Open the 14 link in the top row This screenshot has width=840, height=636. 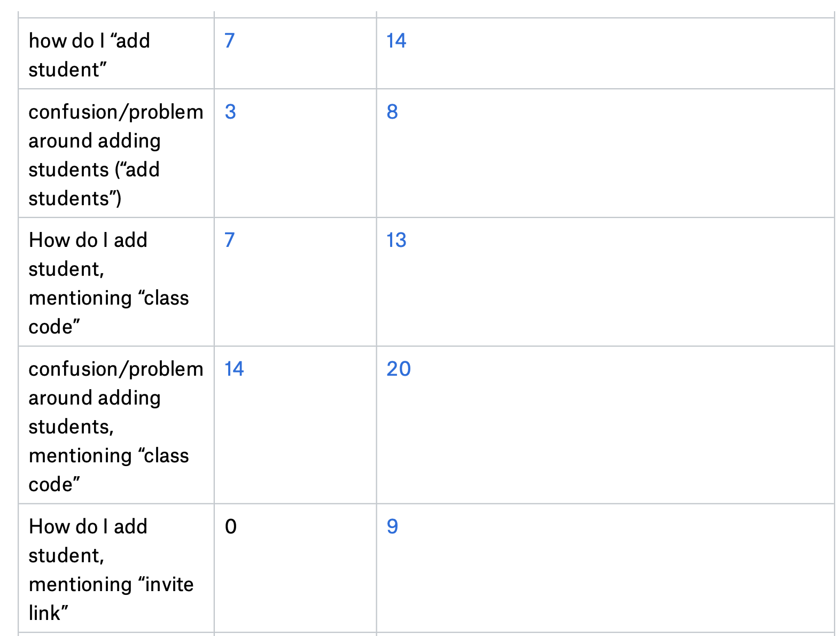pos(396,41)
